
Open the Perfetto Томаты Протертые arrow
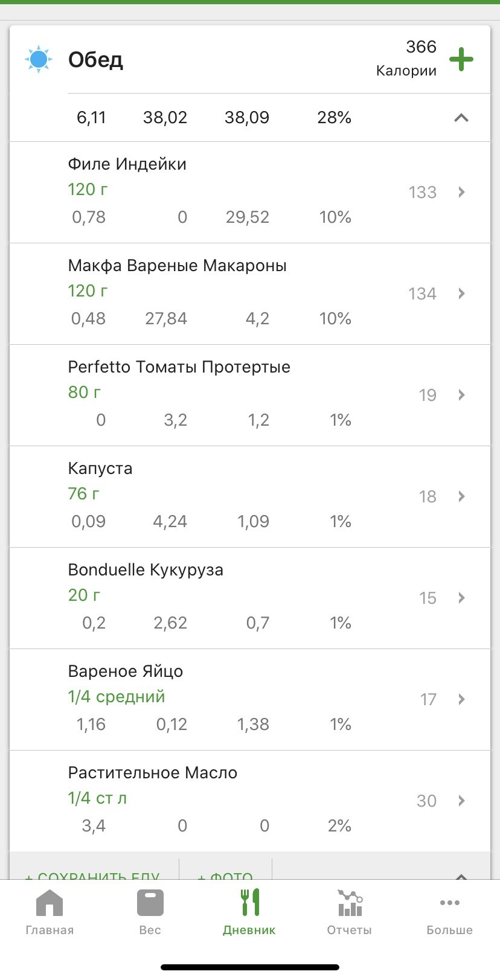coord(461,395)
